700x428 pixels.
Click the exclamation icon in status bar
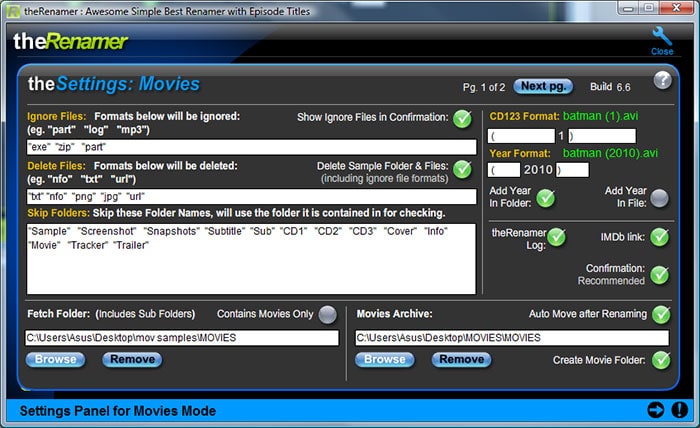(x=679, y=410)
